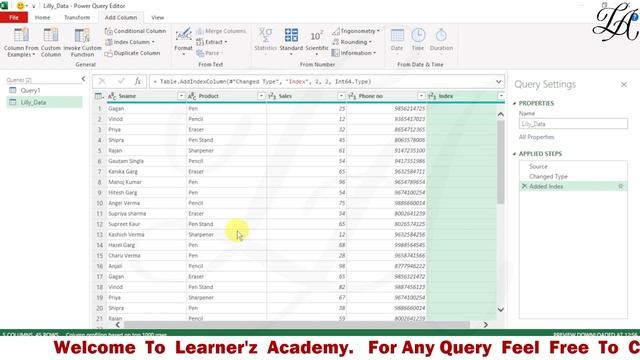The width and height of the screenshot is (640, 360).
Task: Open the File tab
Action: tap(14, 18)
